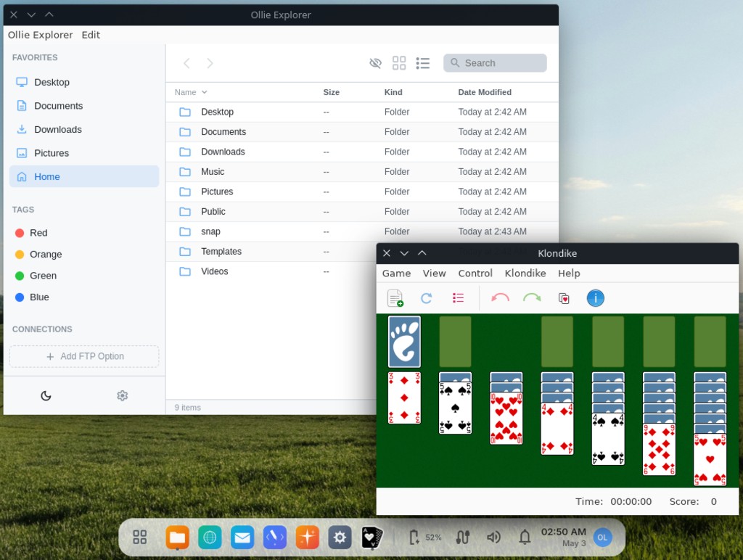Redo the Klondike move

pyautogui.click(x=532, y=298)
